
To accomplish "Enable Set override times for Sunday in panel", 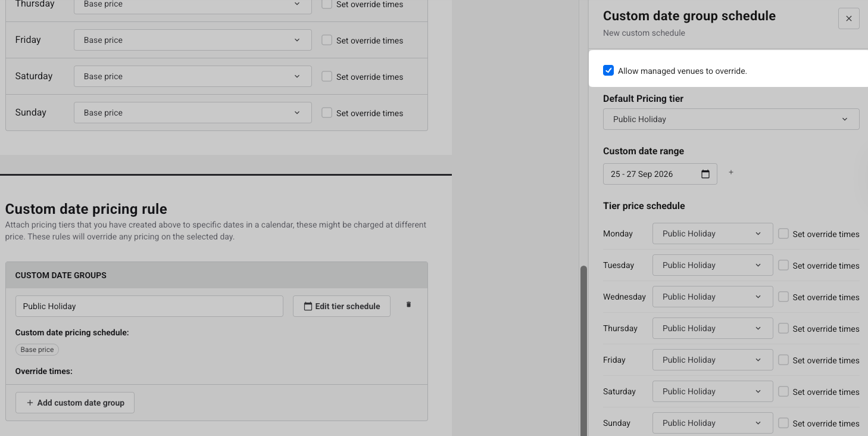I will coord(783,423).
